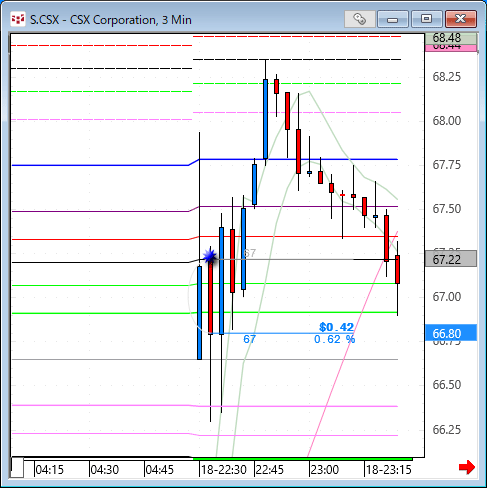Click the pink price label below 68.48
This screenshot has height=488, width=487.
pos(451,47)
